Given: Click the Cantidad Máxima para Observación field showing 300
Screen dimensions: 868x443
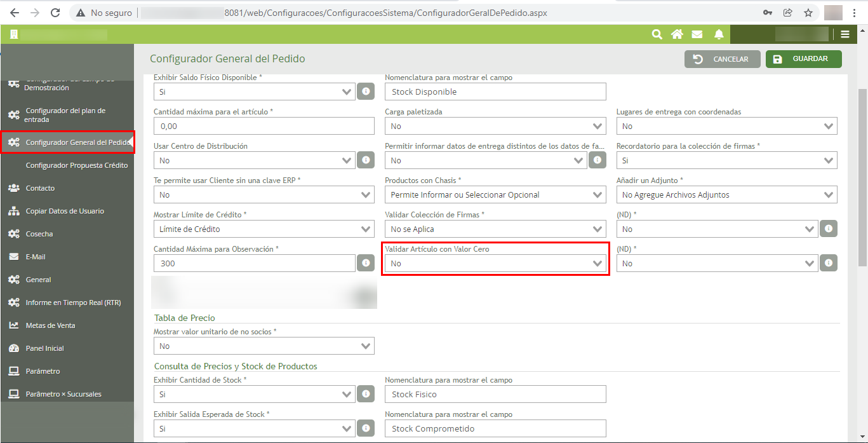Looking at the screenshot, I should (255, 263).
